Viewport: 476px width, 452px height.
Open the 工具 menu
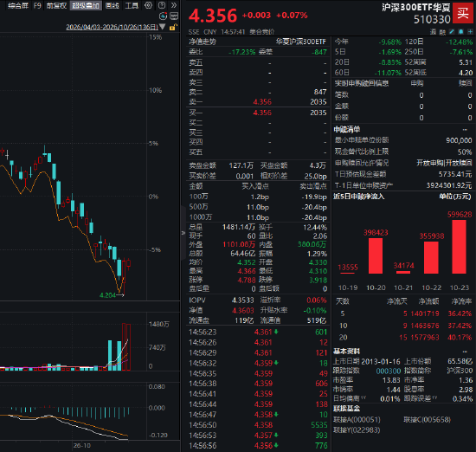pyautogui.click(x=132, y=5)
